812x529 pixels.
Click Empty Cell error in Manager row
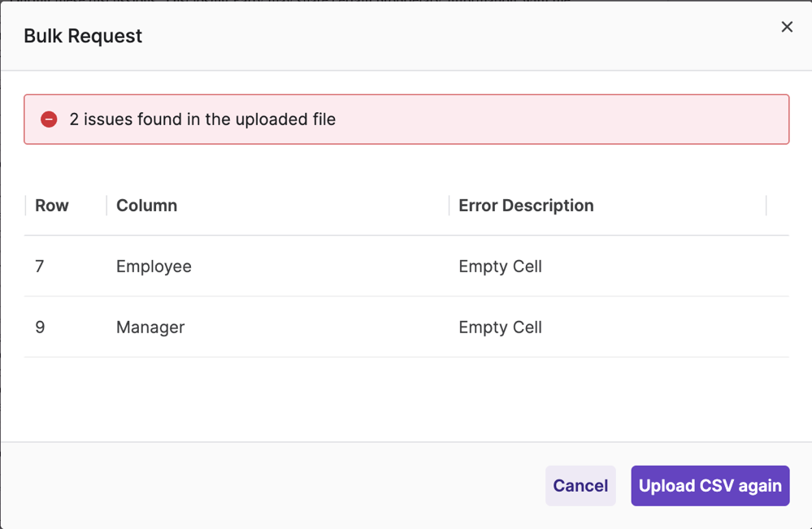[500, 327]
